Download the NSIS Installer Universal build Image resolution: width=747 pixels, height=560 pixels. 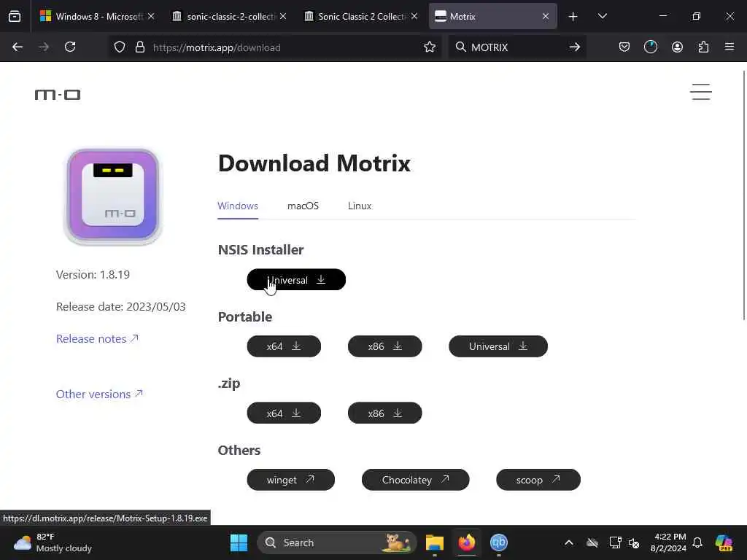point(296,279)
